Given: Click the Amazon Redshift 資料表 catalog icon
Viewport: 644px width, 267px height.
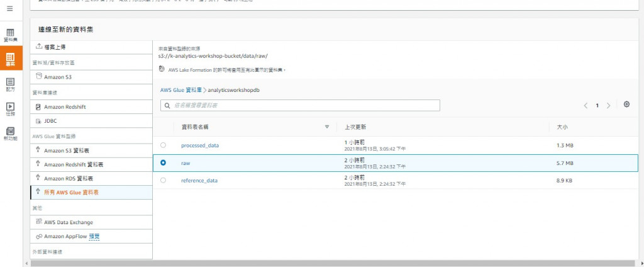Looking at the screenshot, I should [x=38, y=164].
